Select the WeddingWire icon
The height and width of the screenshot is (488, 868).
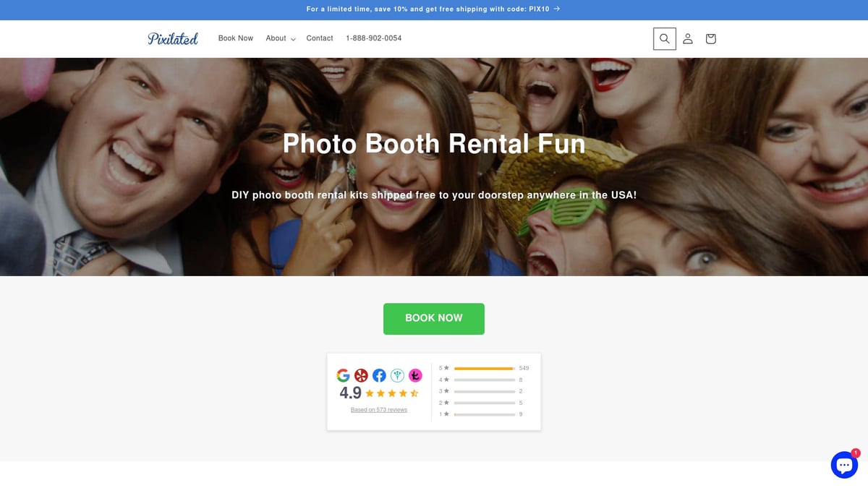coord(397,375)
